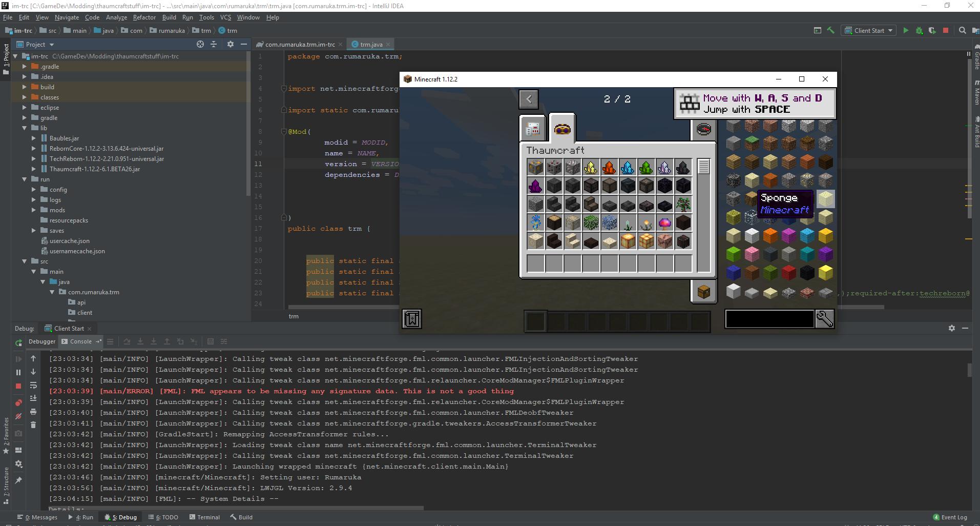Switch to Debugger tab
The width and height of the screenshot is (980, 526).
coord(41,341)
